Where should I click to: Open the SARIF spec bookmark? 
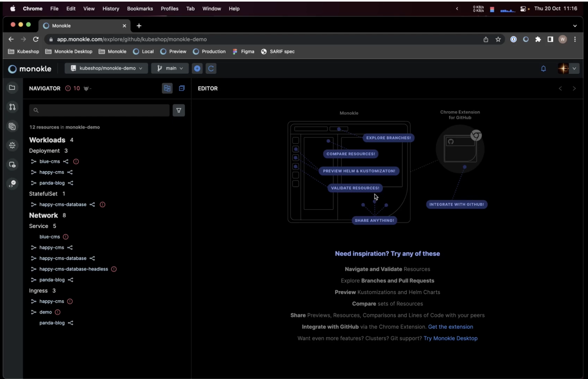click(278, 52)
